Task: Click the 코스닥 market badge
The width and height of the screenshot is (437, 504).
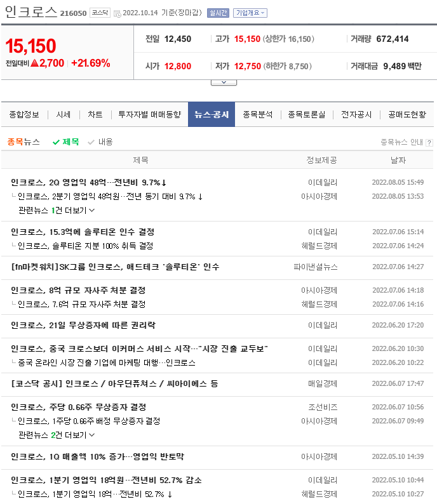Action: click(100, 13)
